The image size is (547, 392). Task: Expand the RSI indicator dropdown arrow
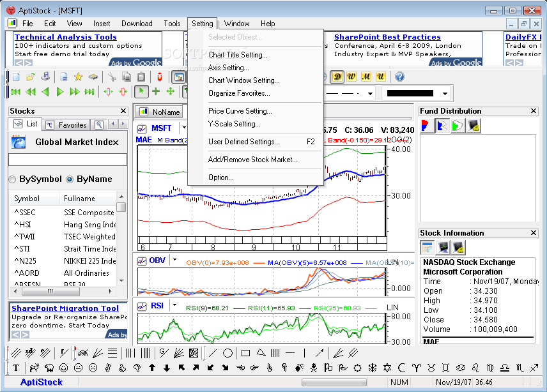coord(175,305)
